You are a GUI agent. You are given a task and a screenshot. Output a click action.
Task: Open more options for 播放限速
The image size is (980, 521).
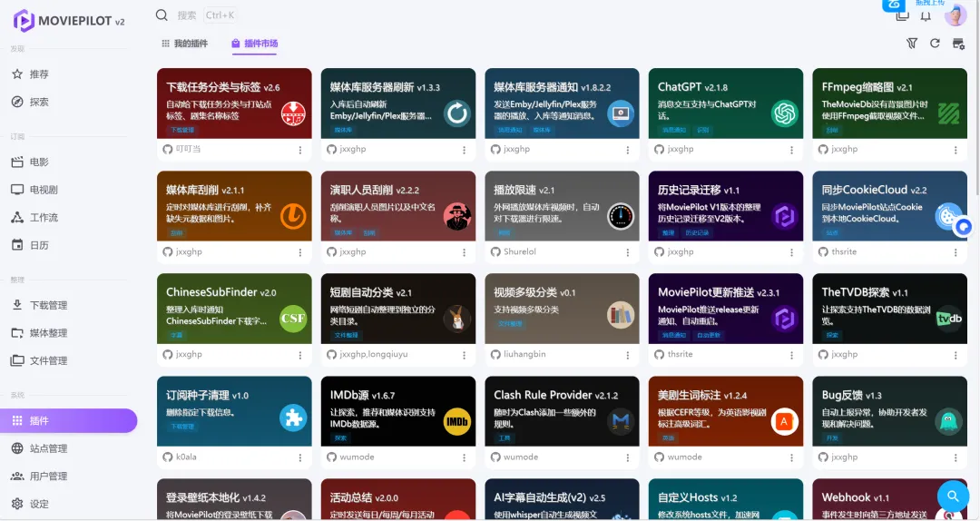(x=628, y=252)
